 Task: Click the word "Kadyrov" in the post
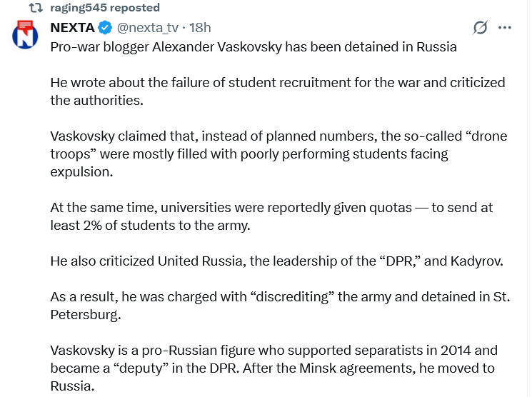pos(476,261)
